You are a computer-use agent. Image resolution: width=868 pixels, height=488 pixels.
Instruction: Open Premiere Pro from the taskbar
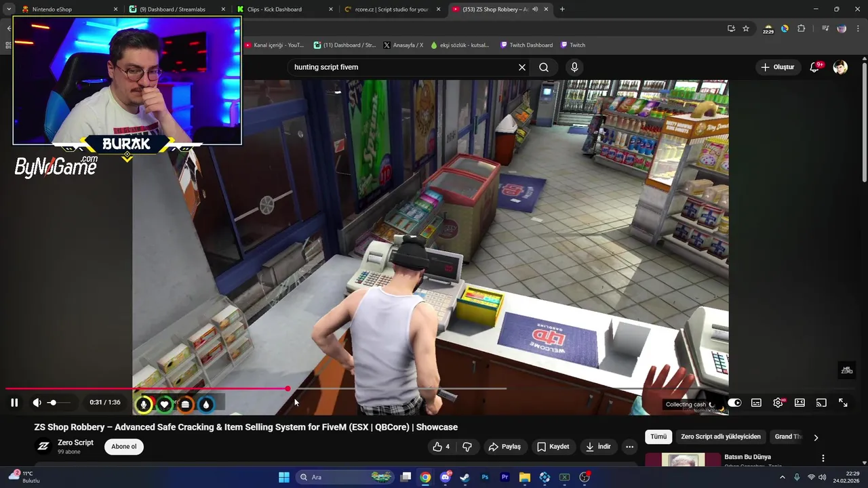pos(505,477)
